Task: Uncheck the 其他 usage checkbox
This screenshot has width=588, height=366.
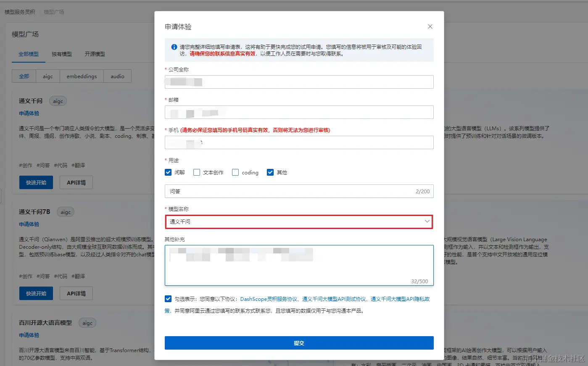Action: [x=270, y=172]
